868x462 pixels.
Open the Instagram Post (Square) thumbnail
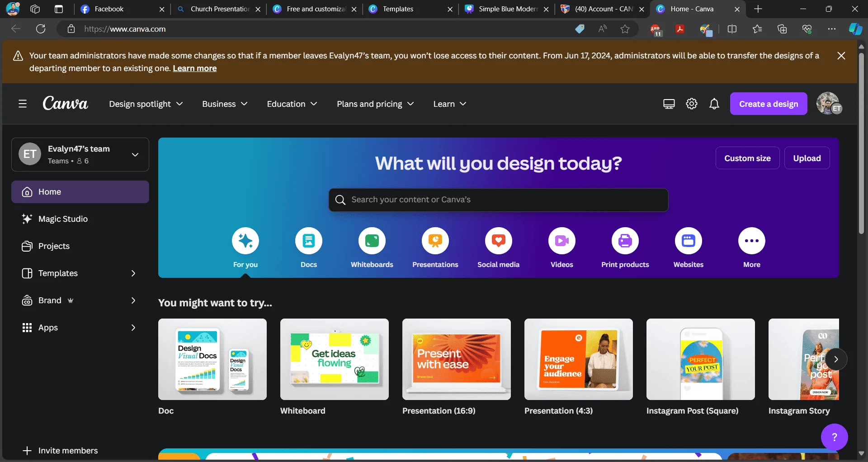pos(701,359)
